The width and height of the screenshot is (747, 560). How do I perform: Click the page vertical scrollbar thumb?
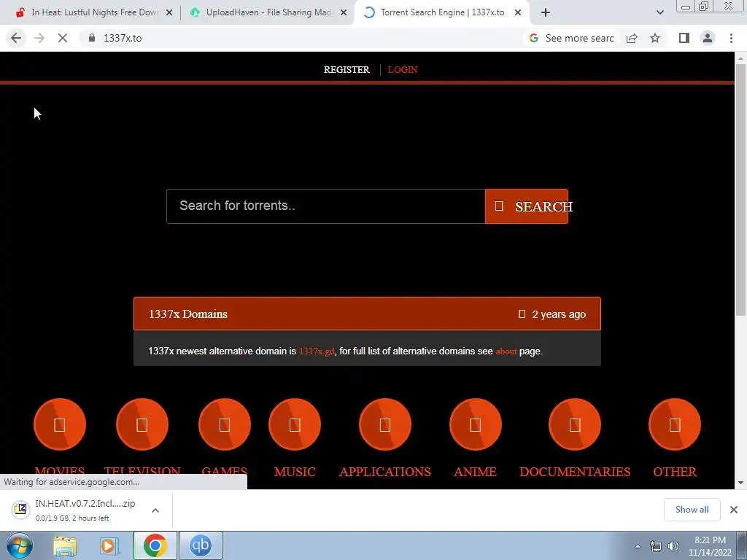pos(740,189)
